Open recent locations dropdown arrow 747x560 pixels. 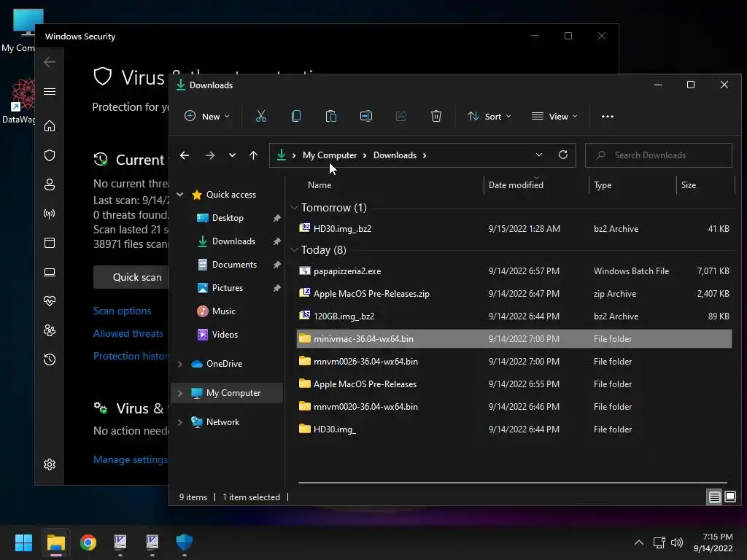pos(232,155)
